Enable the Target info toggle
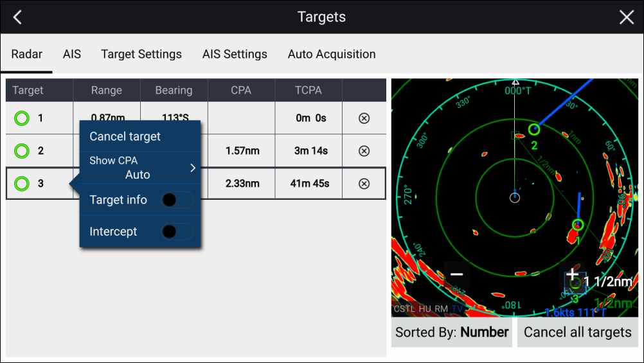The width and height of the screenshot is (644, 363). coord(177,200)
